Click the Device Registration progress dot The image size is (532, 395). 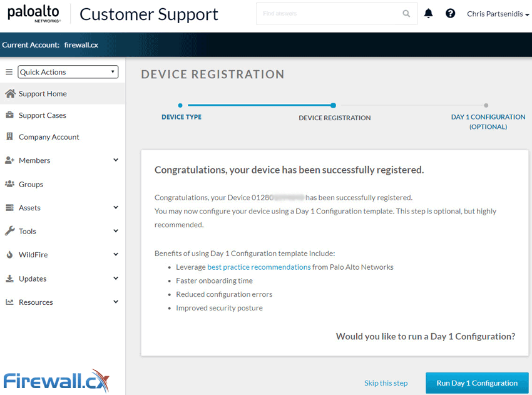click(333, 106)
